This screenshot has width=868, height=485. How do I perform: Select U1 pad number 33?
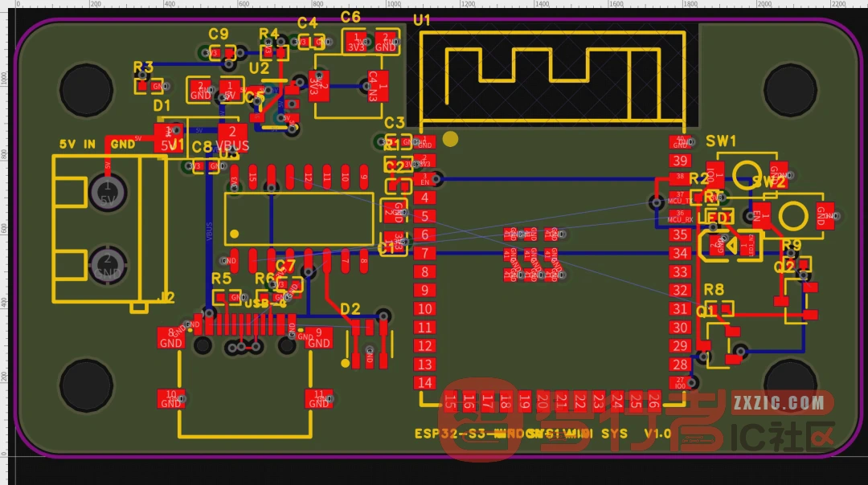click(x=680, y=271)
